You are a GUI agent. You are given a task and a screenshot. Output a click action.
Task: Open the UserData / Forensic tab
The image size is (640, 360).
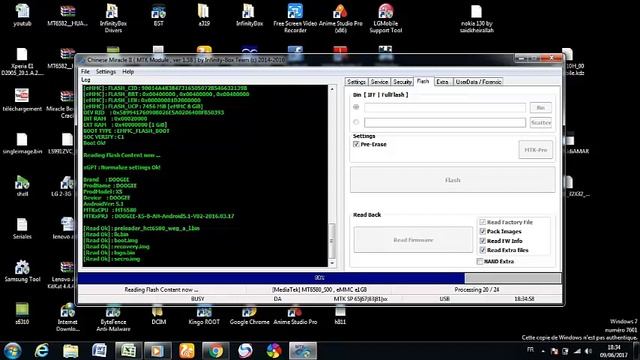point(478,82)
